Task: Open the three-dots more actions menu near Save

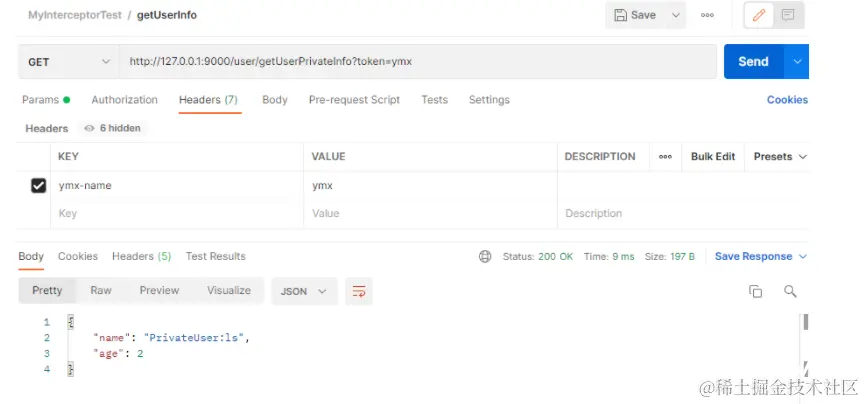Action: (x=707, y=15)
